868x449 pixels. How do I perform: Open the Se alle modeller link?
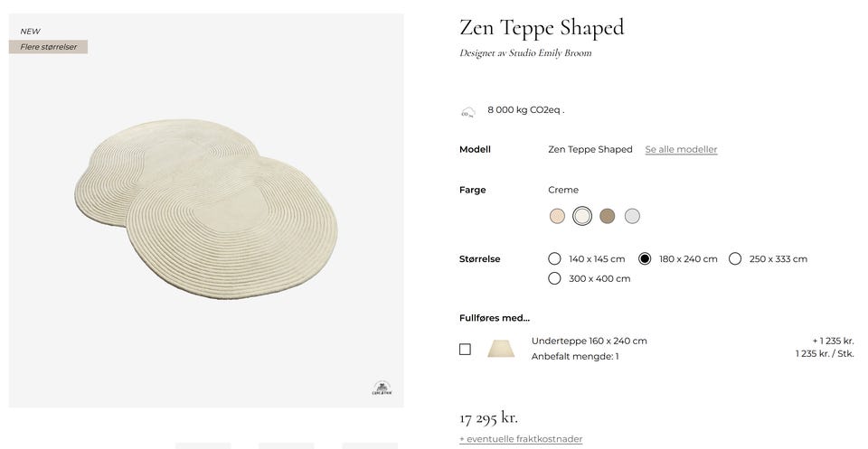coord(681,149)
